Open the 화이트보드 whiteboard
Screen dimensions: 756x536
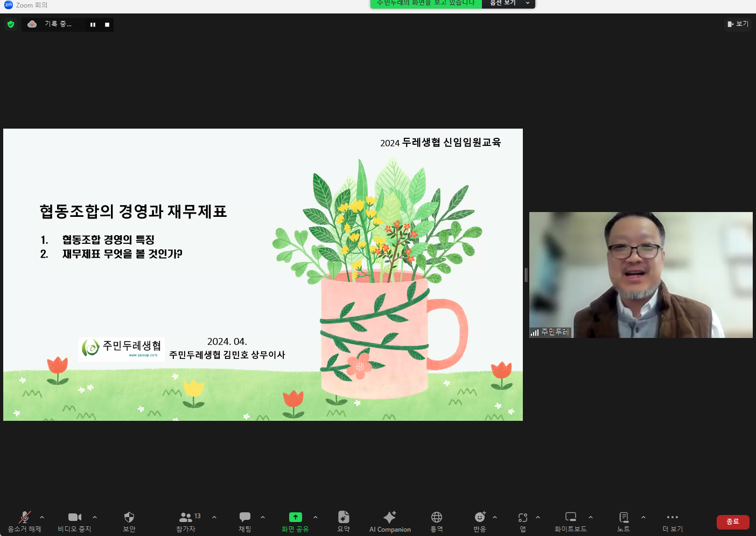click(571, 521)
